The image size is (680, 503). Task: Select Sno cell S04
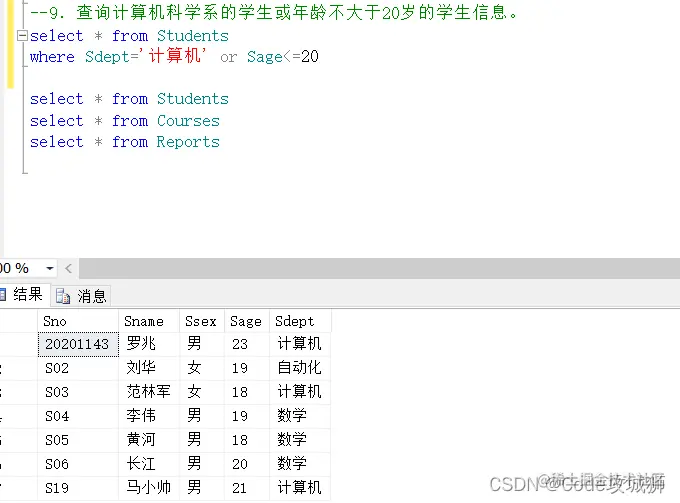pos(78,416)
